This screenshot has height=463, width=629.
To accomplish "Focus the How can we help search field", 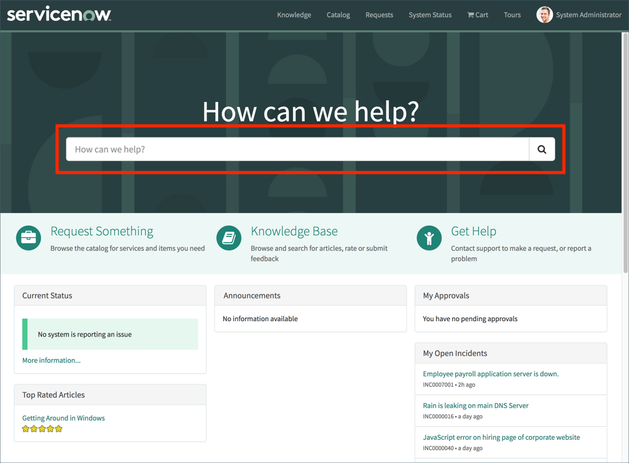I will click(x=297, y=149).
